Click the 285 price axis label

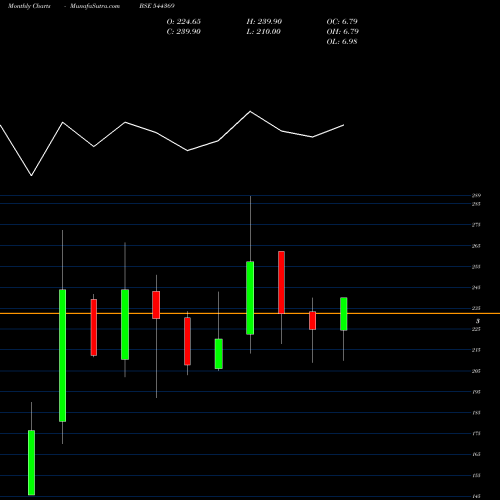click(x=476, y=204)
